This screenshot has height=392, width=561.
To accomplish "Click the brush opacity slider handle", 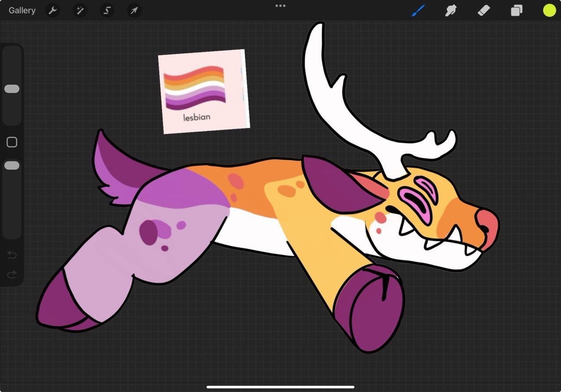I will pos(12,165).
